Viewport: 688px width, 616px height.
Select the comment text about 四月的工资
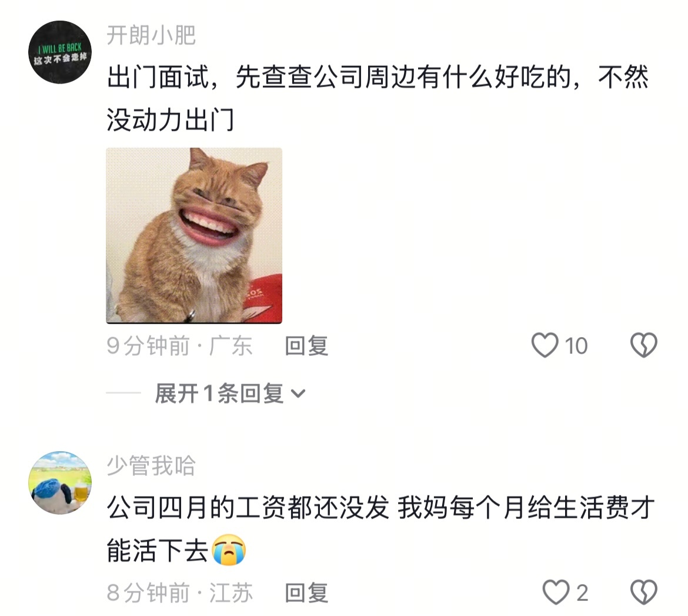click(380, 529)
